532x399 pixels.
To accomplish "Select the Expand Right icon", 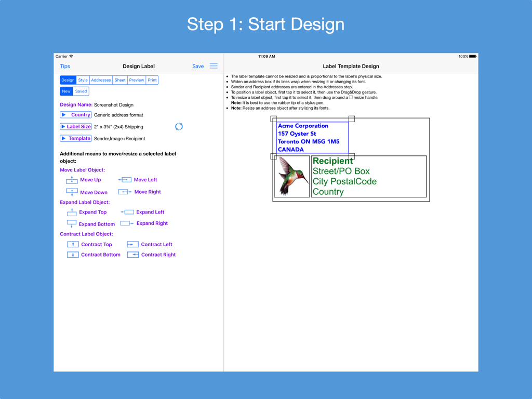I will [x=126, y=222].
